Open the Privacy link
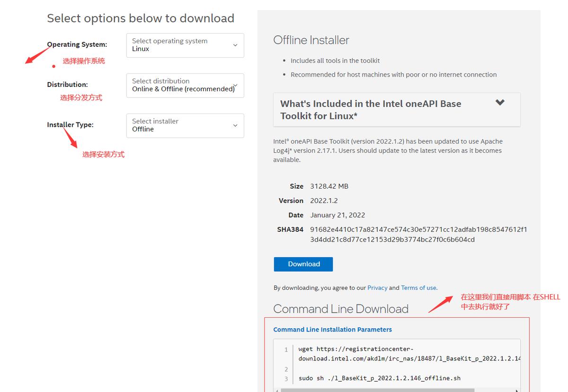 [378, 287]
